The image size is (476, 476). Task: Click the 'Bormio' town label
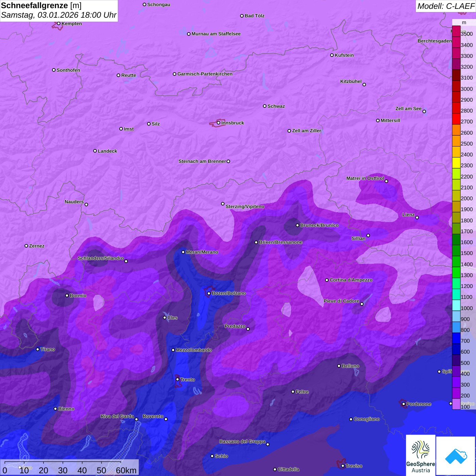click(x=78, y=295)
